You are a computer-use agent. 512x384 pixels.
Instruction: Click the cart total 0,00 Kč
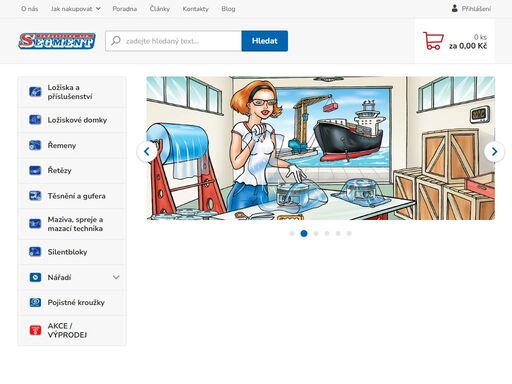click(x=468, y=46)
